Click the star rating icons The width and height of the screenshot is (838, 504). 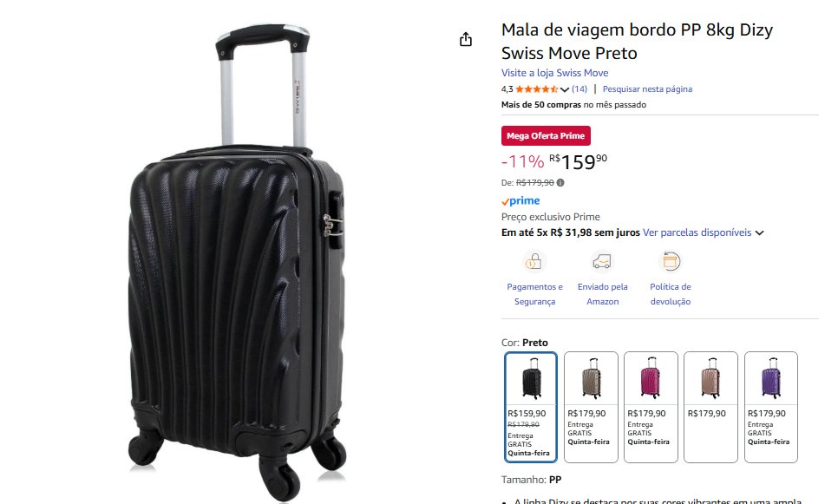pyautogui.click(x=536, y=89)
